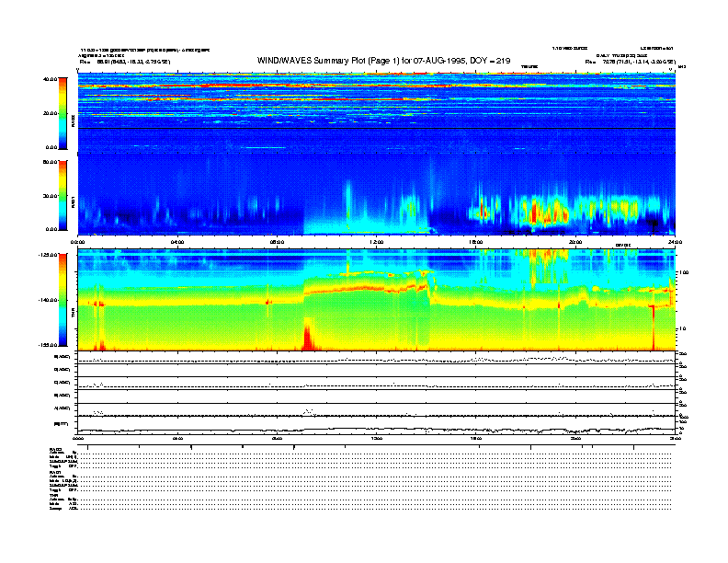This screenshot has width=728, height=563.
Task: Click the intense red emission in RAD1 near 18:00
Action: (x=534, y=213)
